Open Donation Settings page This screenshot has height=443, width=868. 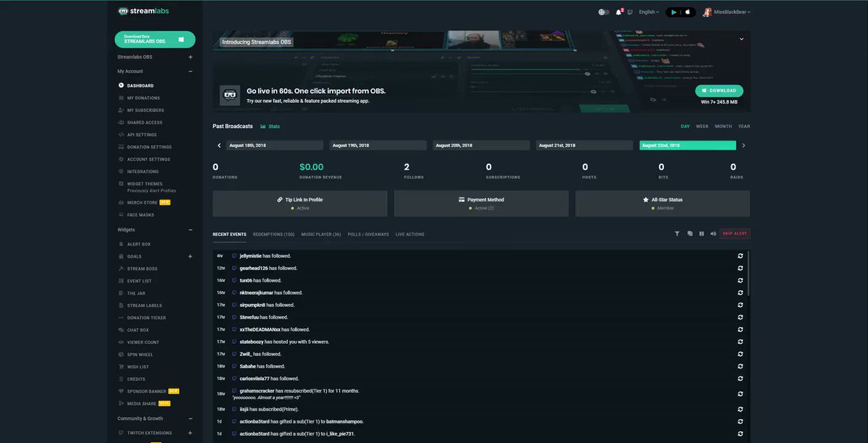coord(145,147)
